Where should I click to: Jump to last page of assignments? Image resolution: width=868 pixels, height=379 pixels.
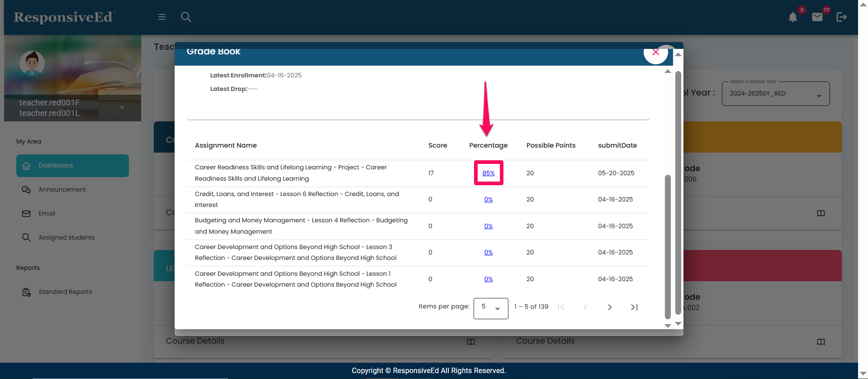point(634,307)
